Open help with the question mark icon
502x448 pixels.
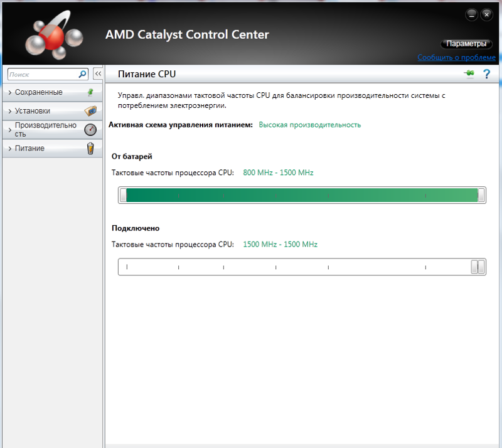pyautogui.click(x=486, y=74)
